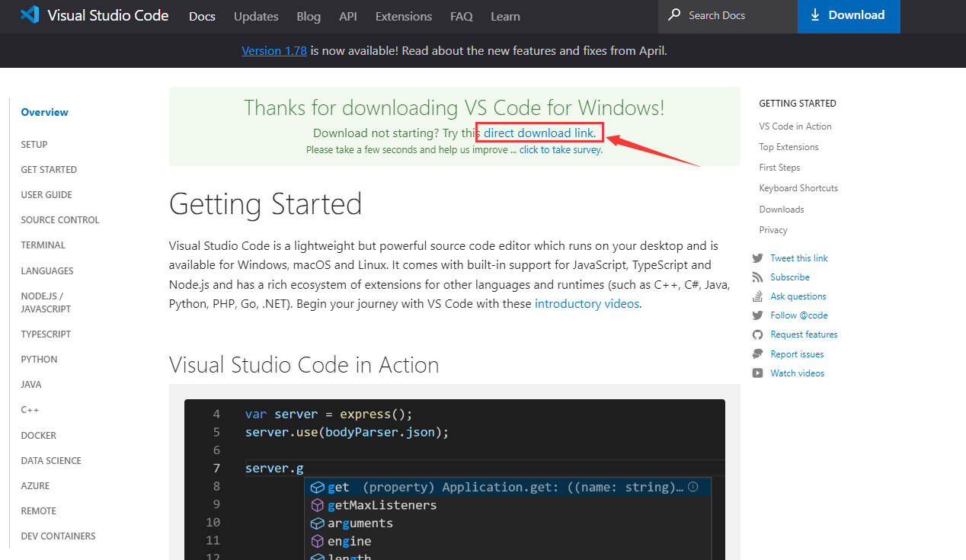Jump to Keyboard Shortcuts section
Screen dimensions: 966x560
798,188
